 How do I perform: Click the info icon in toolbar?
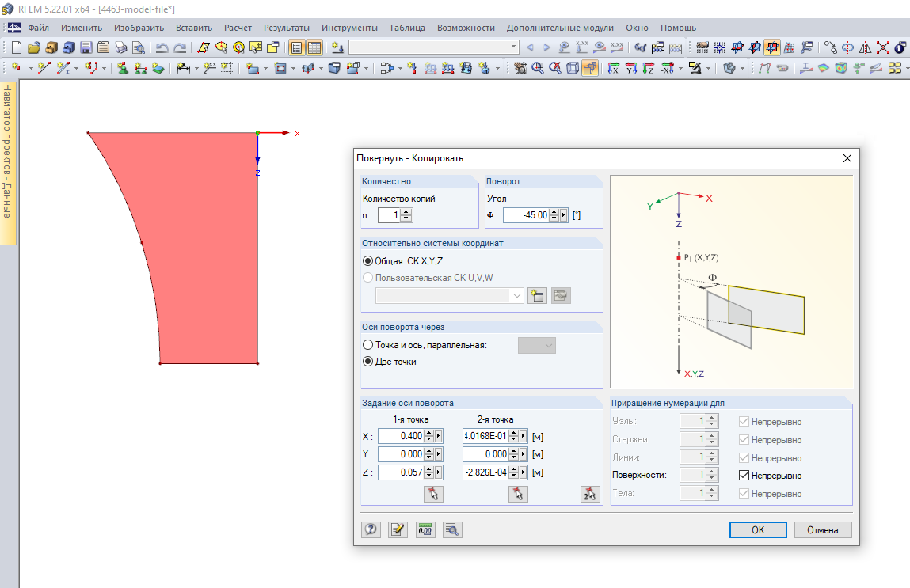900,47
